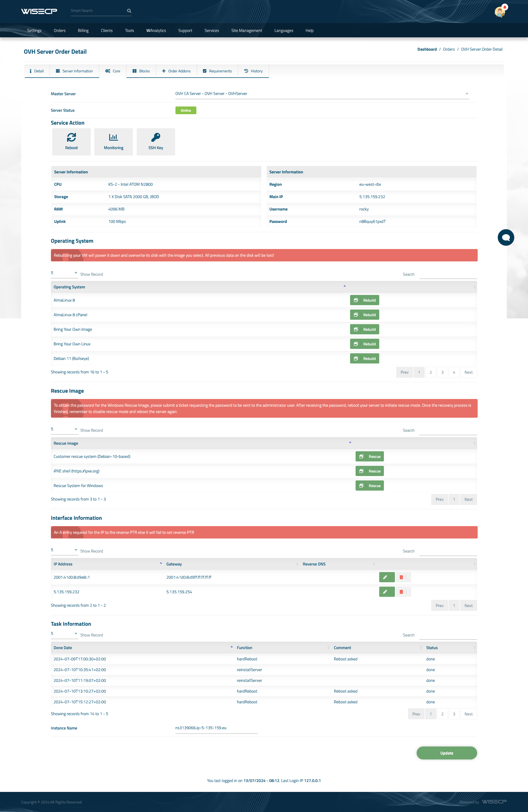Click the Online server status badge
Viewport: 528px width, 812px height.
pyautogui.click(x=186, y=111)
